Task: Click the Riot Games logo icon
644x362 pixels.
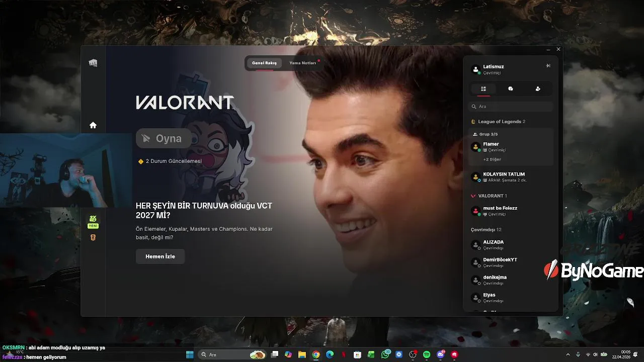Action: [93, 63]
